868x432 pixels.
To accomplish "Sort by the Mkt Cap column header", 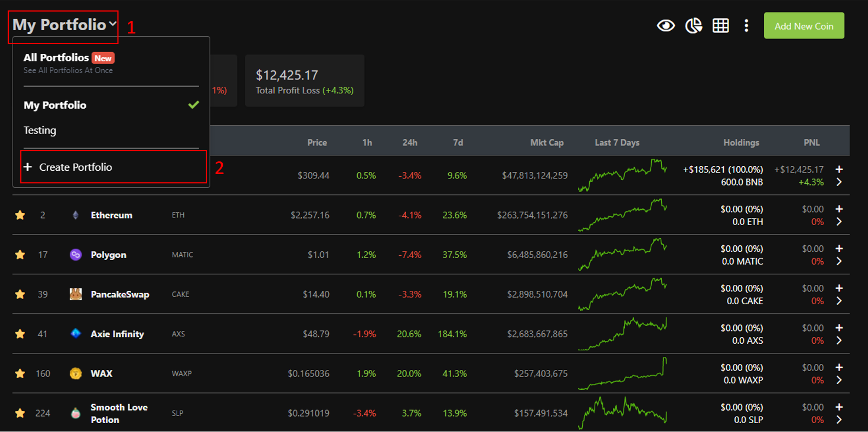I will click(547, 142).
